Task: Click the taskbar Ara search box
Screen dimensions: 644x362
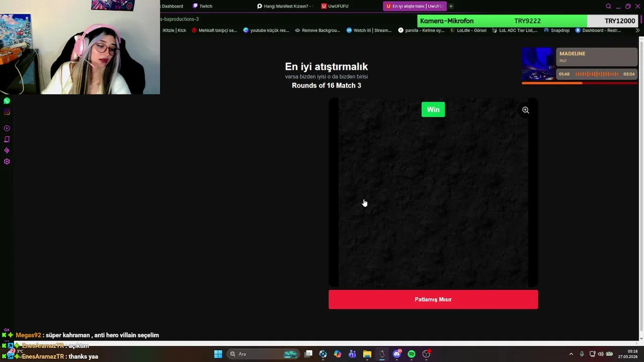Action: tap(263, 354)
